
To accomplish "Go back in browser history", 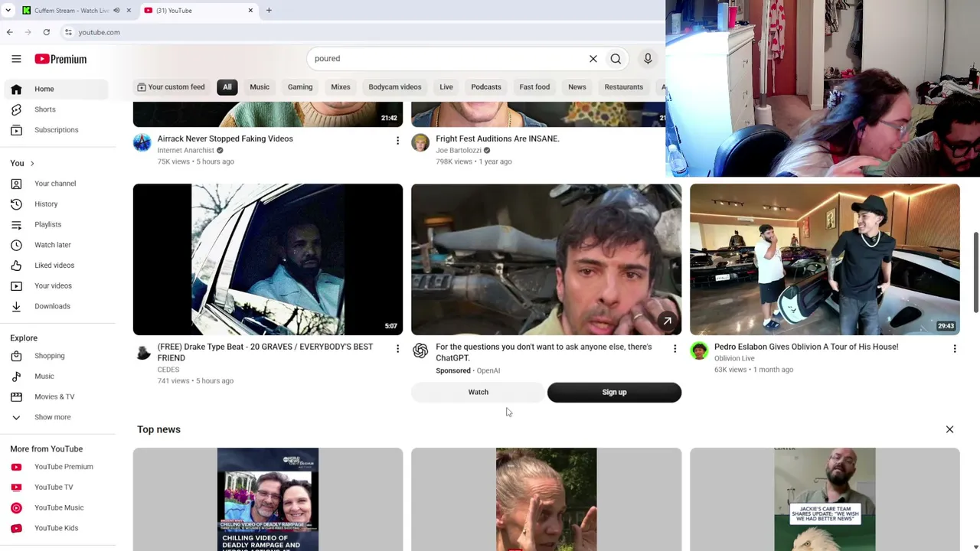I will (10, 32).
